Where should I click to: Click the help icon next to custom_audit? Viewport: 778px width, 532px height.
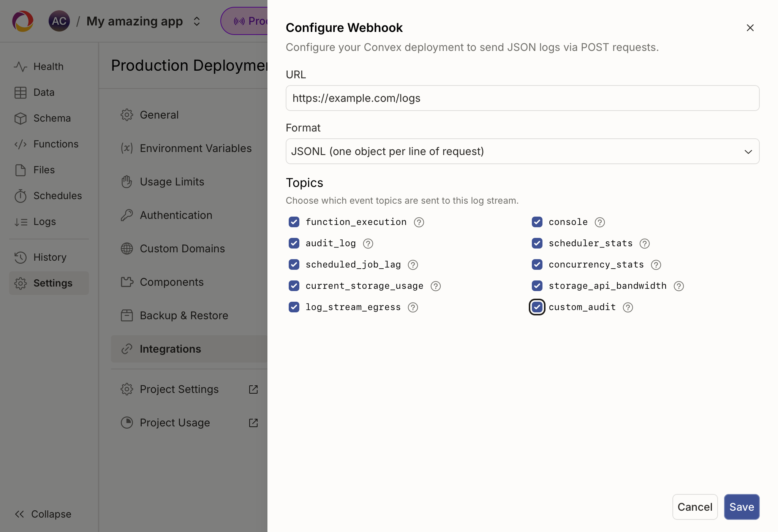[x=628, y=307]
